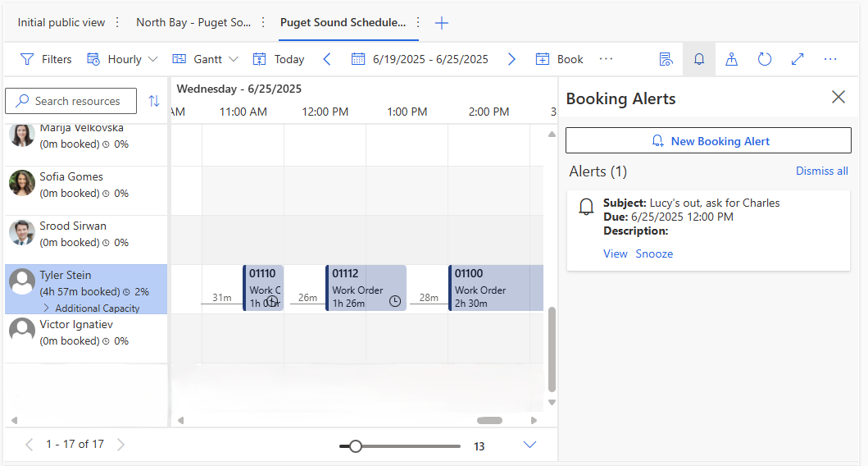Click the Search resources field
The image size is (868, 466).
(x=70, y=101)
